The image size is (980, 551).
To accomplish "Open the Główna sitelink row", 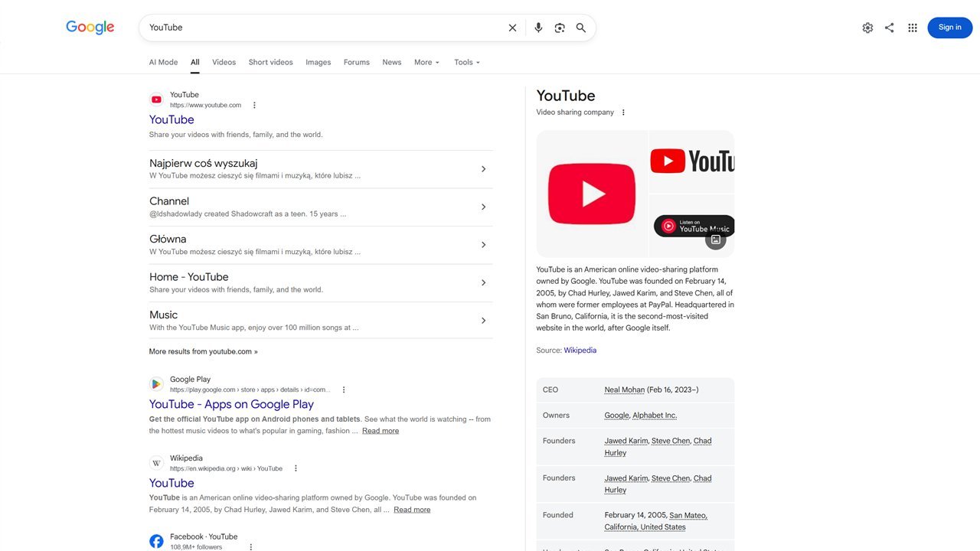I will point(321,245).
